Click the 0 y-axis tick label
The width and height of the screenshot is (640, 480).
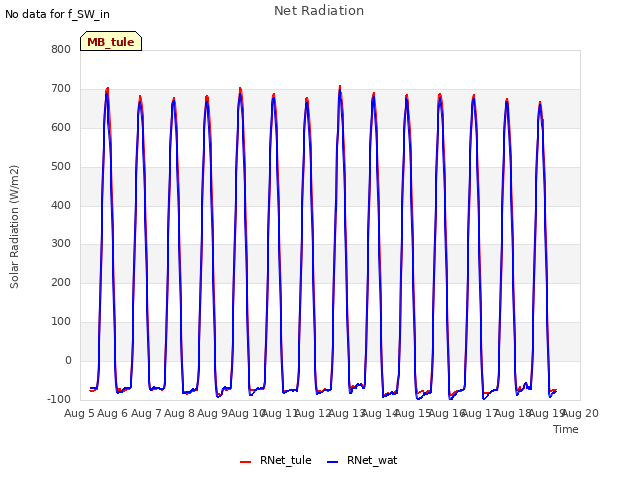pyautogui.click(x=68, y=360)
